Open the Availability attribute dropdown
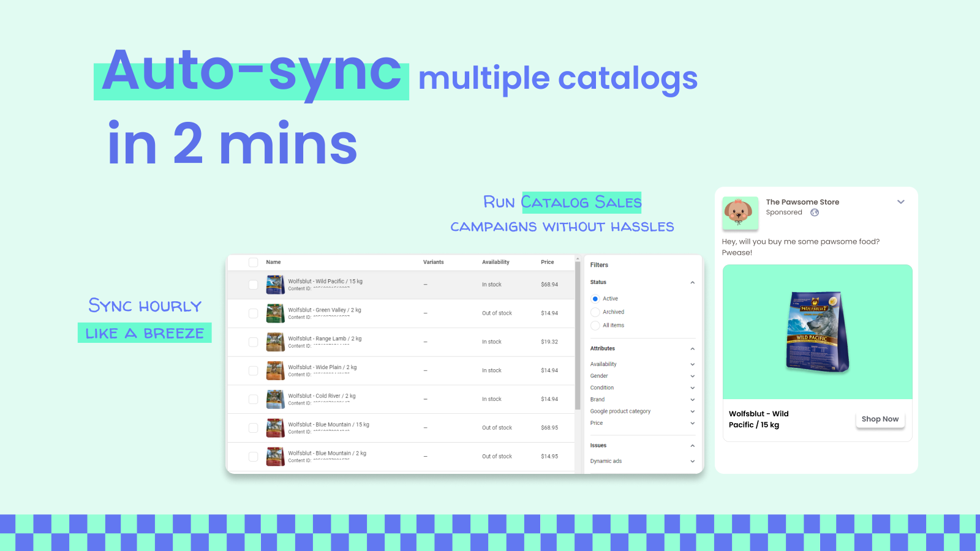Viewport: 980px width, 551px height. click(692, 364)
